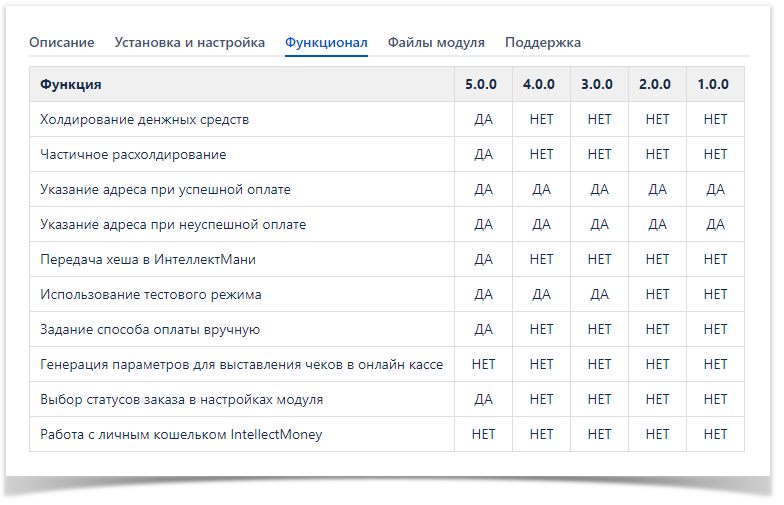Select Передача хеша в ИнтеллектМани row
Viewport: 784px width, 505px height.
(148, 260)
